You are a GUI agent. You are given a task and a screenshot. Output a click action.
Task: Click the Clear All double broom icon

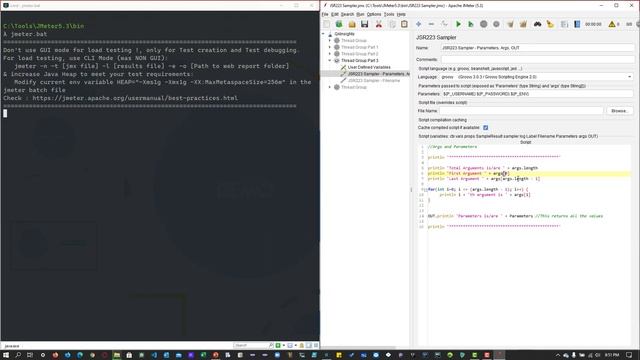pos(523,24)
